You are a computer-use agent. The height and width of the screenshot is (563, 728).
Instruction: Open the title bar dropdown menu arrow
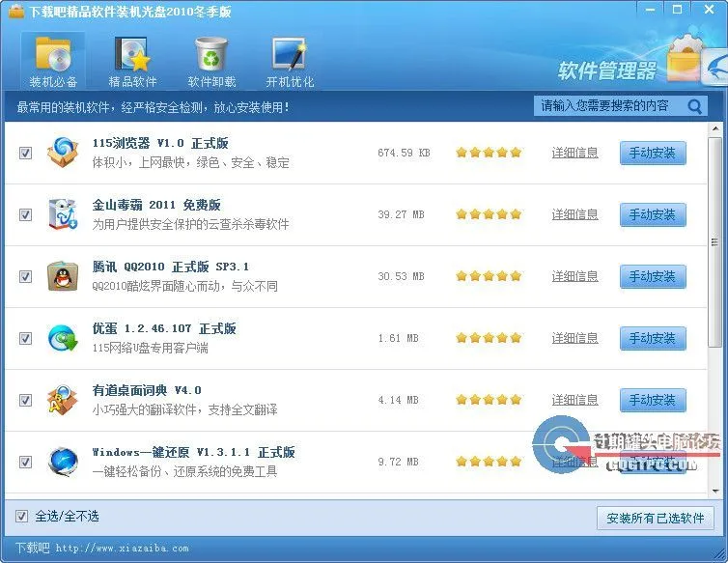tap(650, 10)
